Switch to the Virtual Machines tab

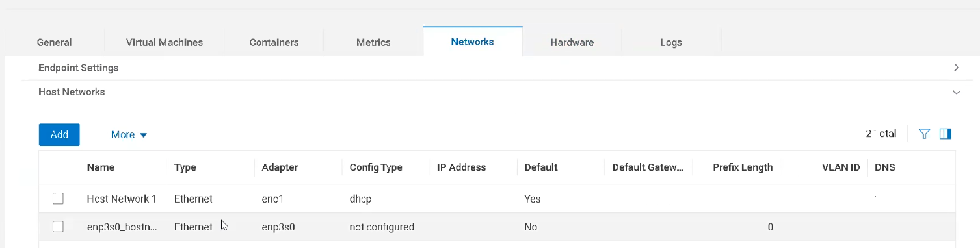tap(165, 42)
